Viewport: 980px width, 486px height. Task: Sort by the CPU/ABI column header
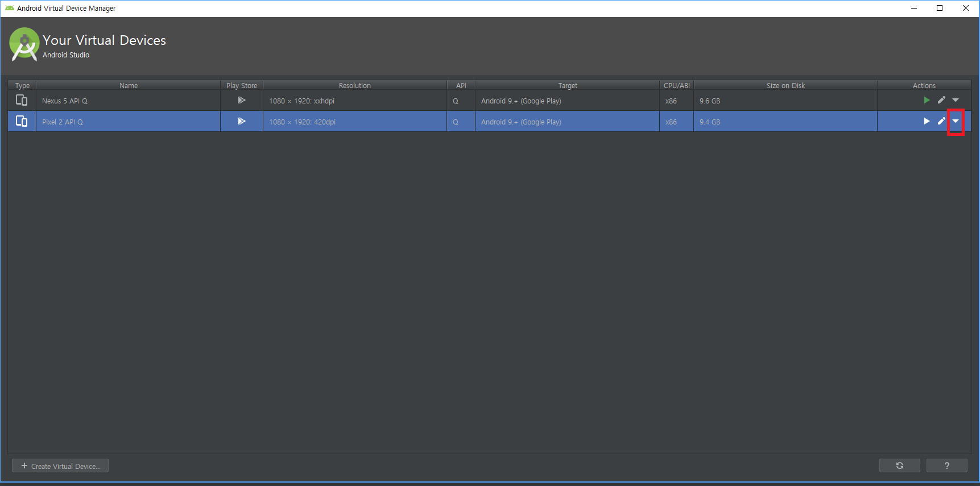(x=677, y=85)
